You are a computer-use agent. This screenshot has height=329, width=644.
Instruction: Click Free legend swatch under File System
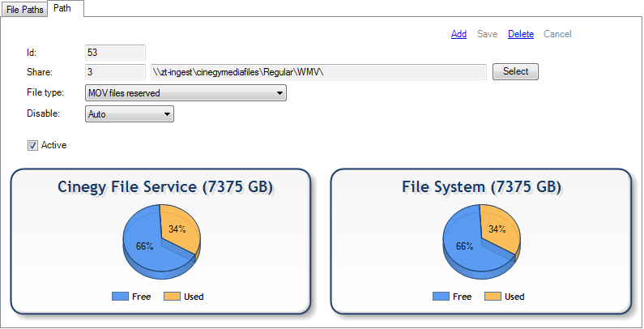coord(441,296)
